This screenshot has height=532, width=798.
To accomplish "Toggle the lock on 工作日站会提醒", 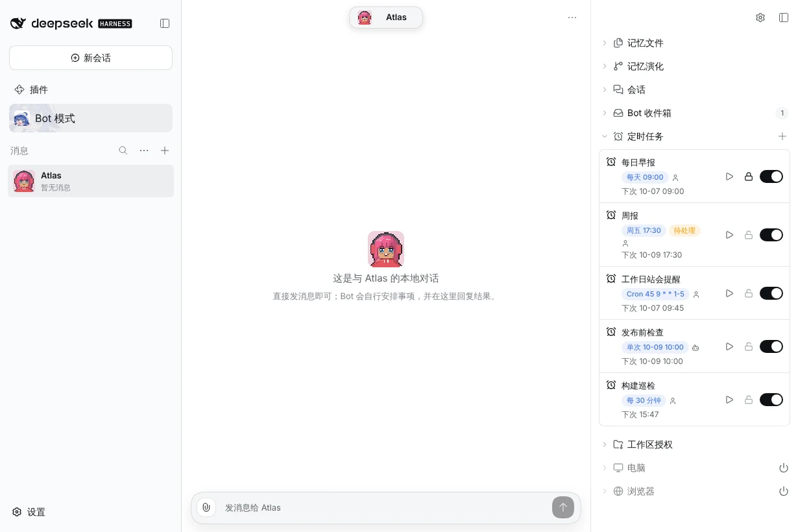I will coord(749,293).
